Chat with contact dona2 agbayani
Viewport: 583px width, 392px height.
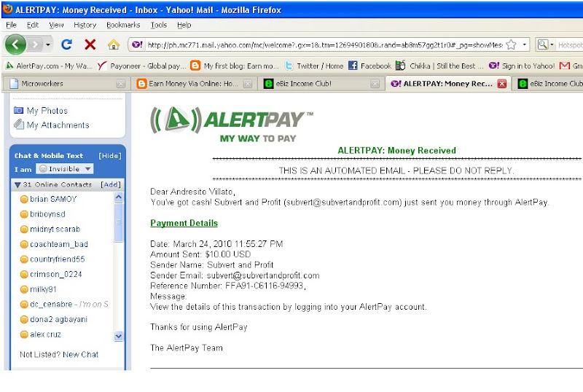coord(59,319)
